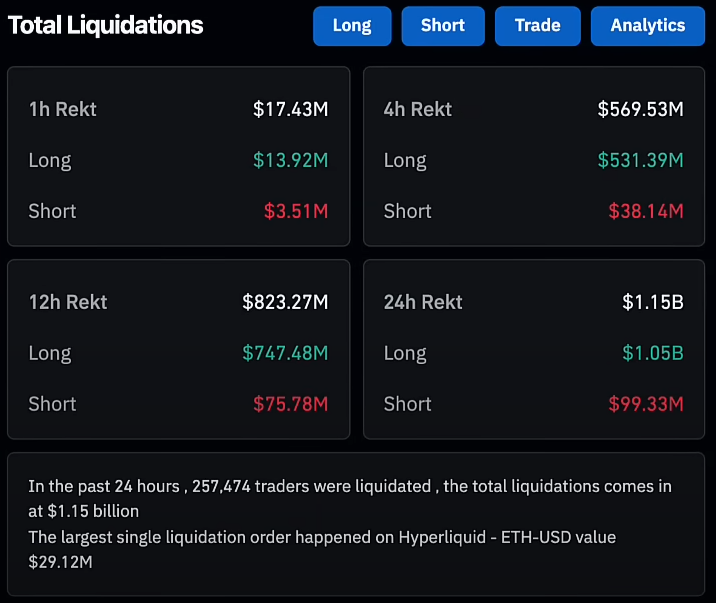Click the Long button
Screen dimensions: 716x603
pos(351,26)
